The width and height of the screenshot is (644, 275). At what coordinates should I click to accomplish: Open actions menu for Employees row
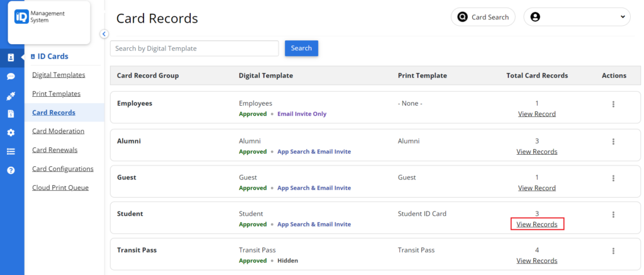click(x=613, y=104)
